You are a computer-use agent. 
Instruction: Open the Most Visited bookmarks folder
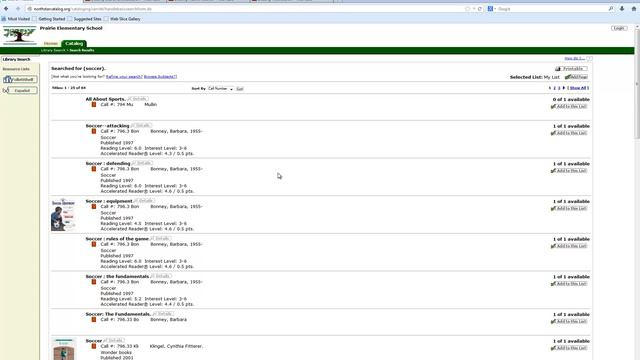[x=16, y=19]
